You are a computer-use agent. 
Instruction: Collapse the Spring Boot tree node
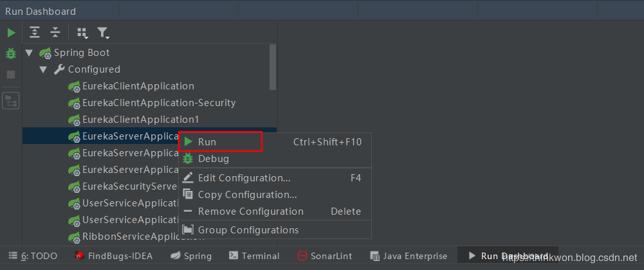[29, 53]
